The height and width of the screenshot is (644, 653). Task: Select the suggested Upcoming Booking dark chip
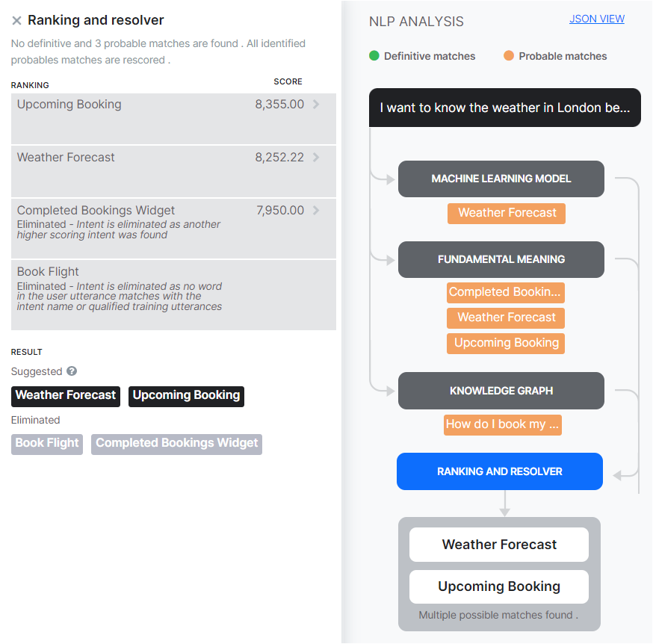(186, 395)
